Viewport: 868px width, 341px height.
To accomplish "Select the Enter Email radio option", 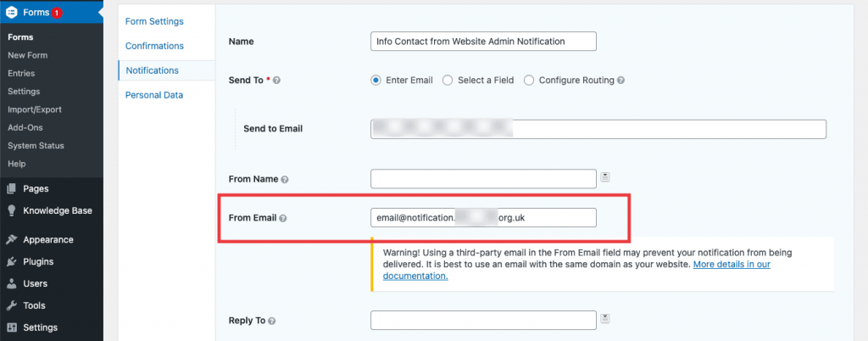I will pyautogui.click(x=376, y=81).
